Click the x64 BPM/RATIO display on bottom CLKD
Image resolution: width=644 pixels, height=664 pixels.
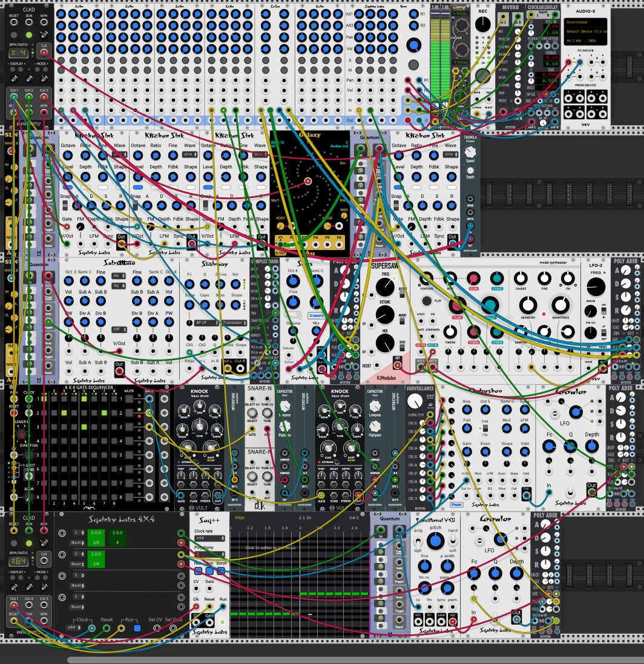tap(19, 561)
